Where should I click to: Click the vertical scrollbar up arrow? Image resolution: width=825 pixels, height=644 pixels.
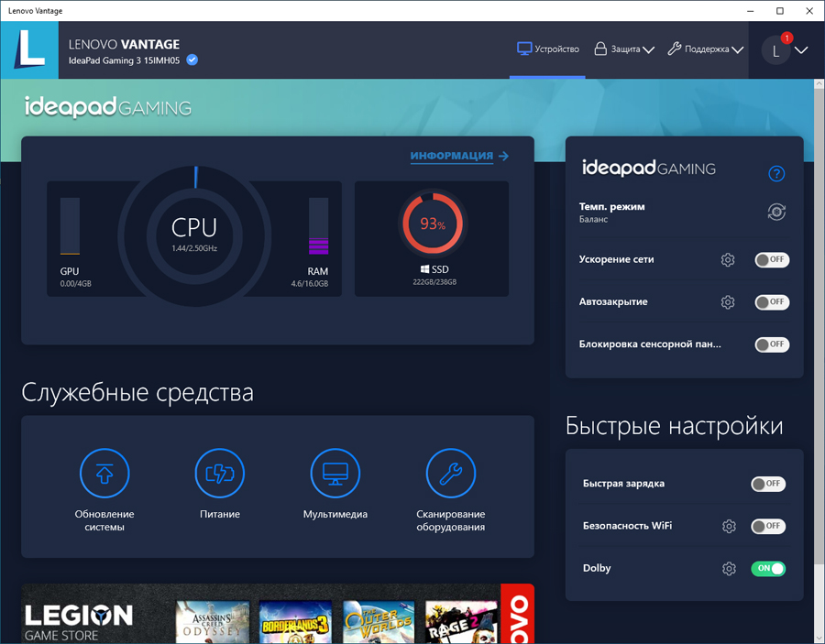click(x=819, y=83)
